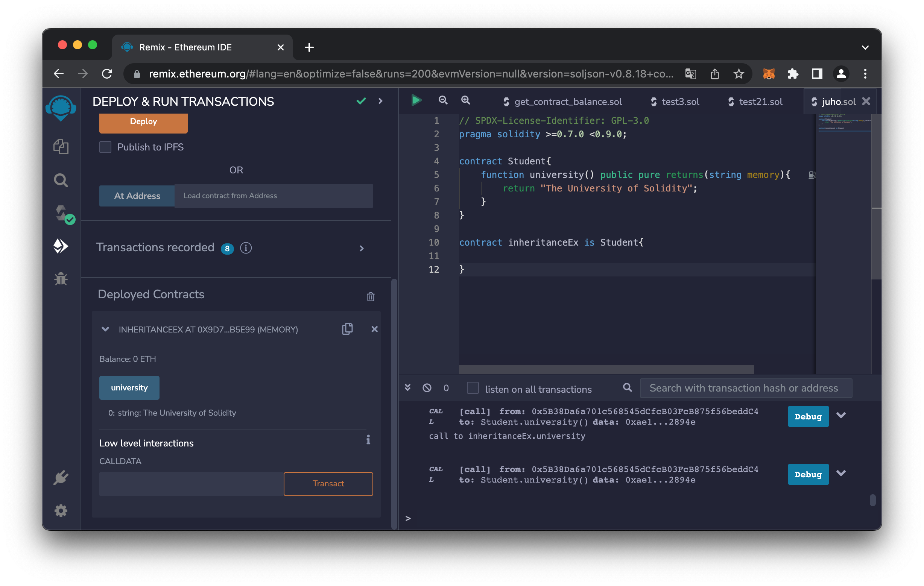Screen dimensions: 924x586
Task: Collapse the INHERITANCEEX deployed contract chevron
Action: tap(105, 329)
